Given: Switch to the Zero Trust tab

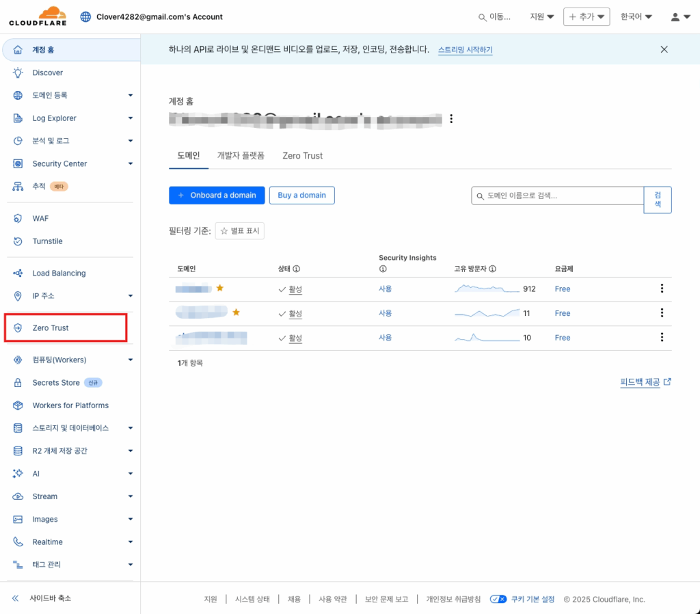Looking at the screenshot, I should pyautogui.click(x=302, y=155).
